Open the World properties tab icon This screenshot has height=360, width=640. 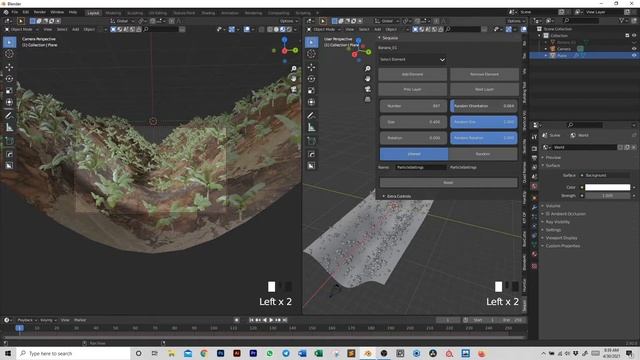pyautogui.click(x=534, y=186)
